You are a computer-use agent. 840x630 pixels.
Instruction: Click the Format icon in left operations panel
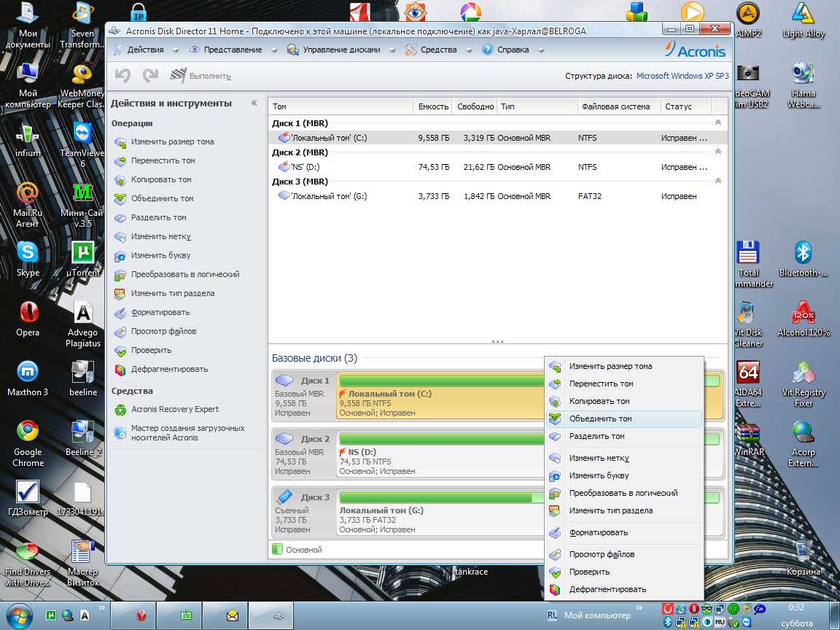tap(120, 313)
